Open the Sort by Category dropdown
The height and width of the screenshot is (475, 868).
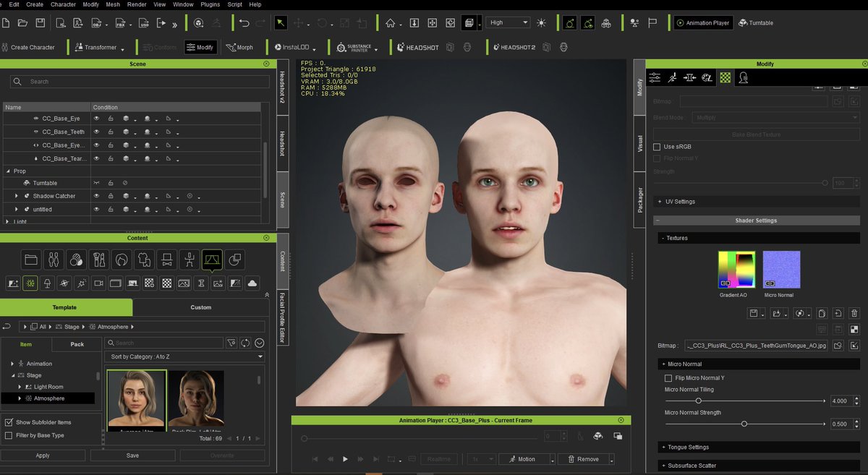pos(186,356)
